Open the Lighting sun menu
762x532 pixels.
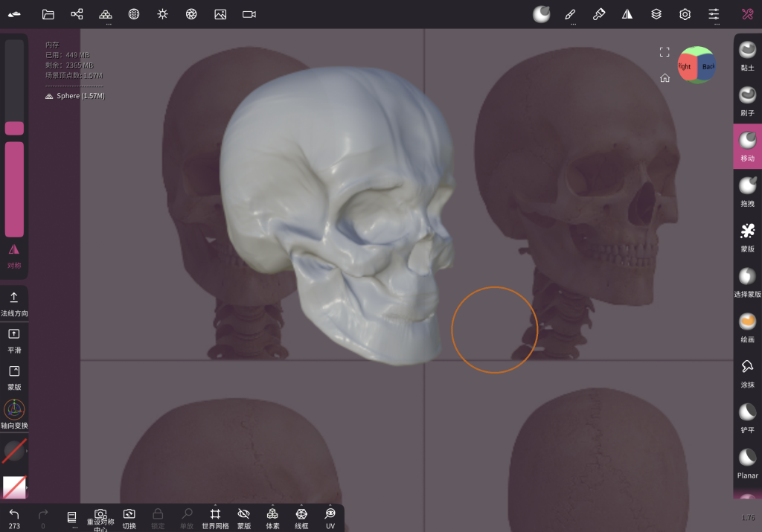click(163, 14)
